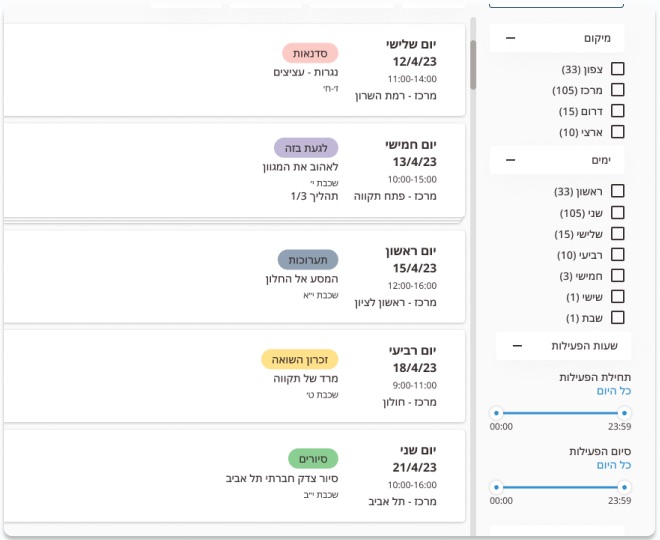Click the date 18/4/23
Viewport: 660px width, 540px height.
tap(415, 368)
